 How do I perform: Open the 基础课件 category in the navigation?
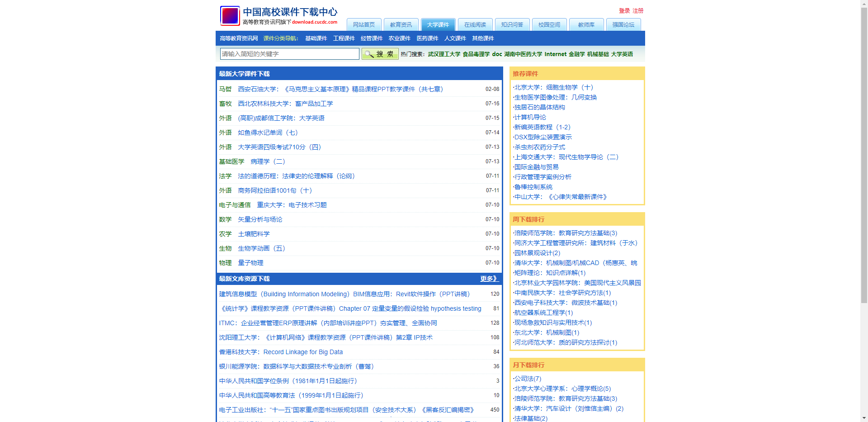[x=316, y=38]
